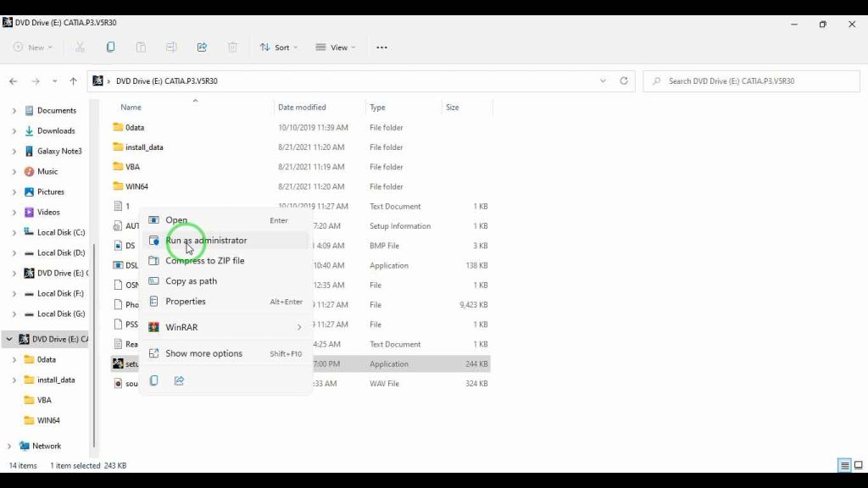
Task: Switch to large thumbnails view icon in status bar
Action: [x=856, y=466]
